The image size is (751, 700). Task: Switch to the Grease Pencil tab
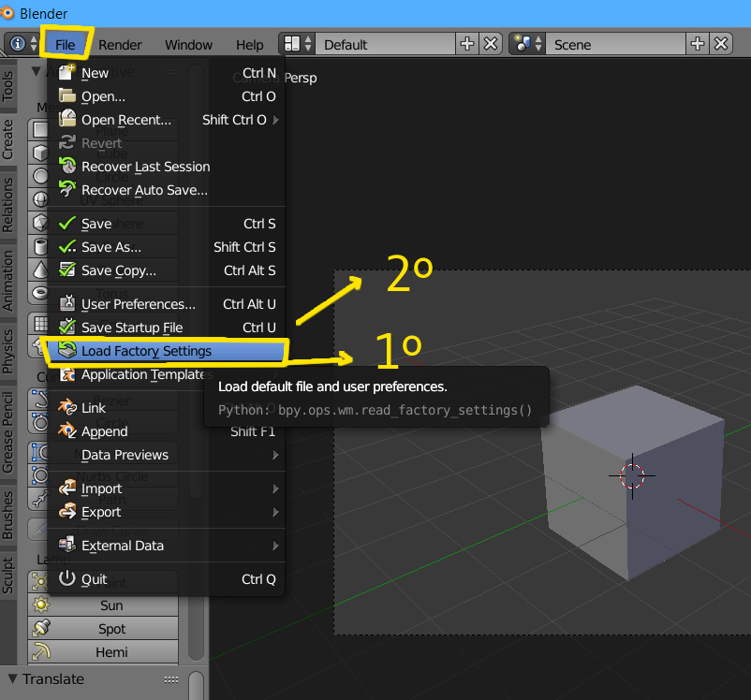8,433
